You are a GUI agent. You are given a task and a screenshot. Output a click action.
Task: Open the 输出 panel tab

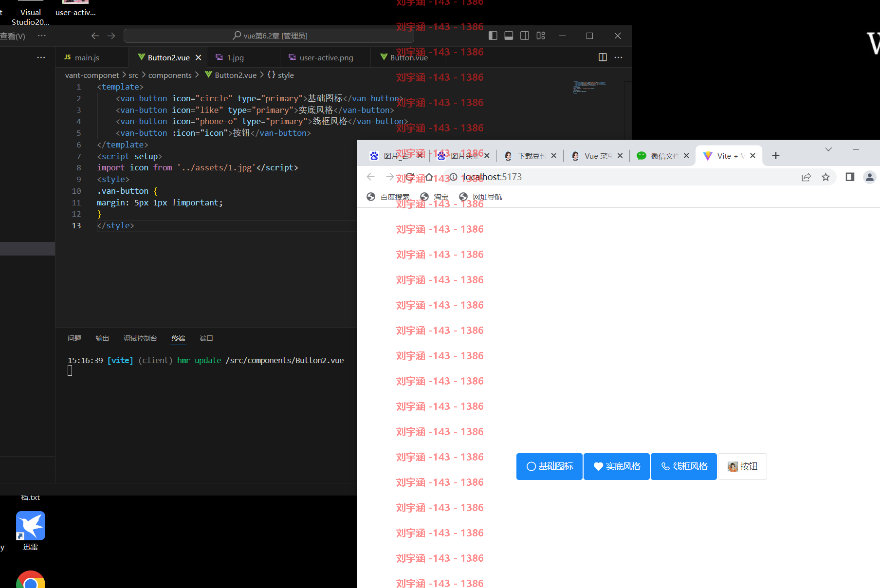102,338
